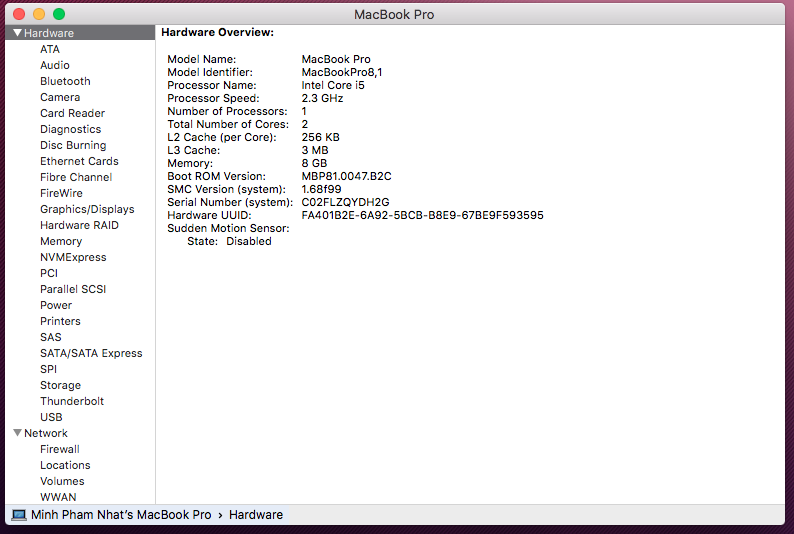Screen dimensions: 794x534
Task: Click the green zoom window button
Action: point(59,14)
